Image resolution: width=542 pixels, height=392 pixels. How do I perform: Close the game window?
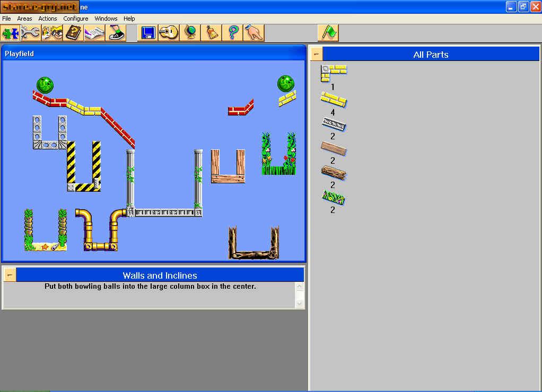pyautogui.click(x=536, y=6)
